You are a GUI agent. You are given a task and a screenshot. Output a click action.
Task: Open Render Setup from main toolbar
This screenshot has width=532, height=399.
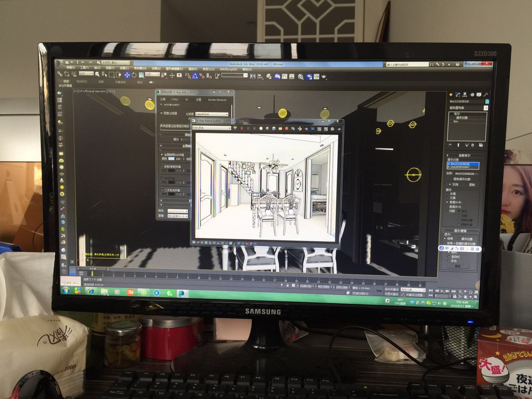[309, 76]
